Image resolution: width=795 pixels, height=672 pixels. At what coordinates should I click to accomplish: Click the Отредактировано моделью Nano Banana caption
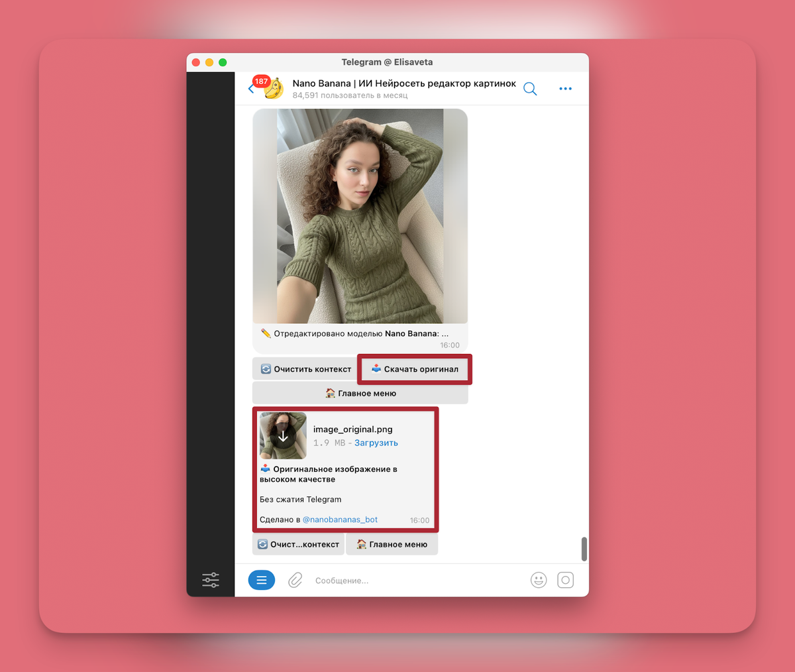(355, 333)
